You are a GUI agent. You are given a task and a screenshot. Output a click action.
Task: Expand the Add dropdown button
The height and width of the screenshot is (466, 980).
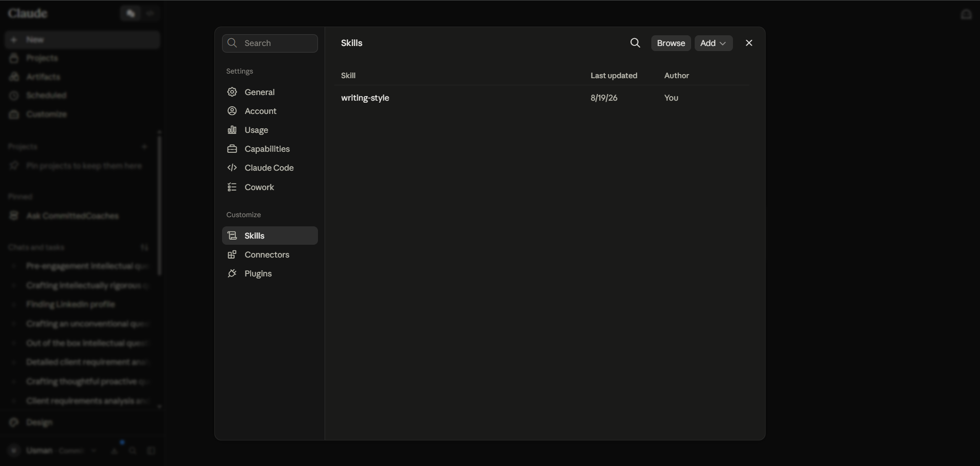[714, 43]
